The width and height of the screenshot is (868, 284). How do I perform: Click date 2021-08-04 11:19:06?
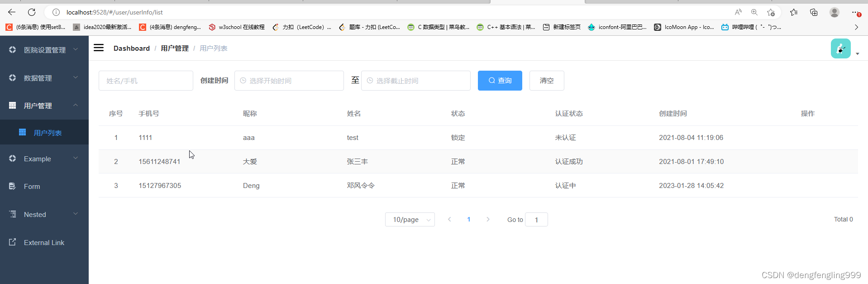click(x=691, y=137)
